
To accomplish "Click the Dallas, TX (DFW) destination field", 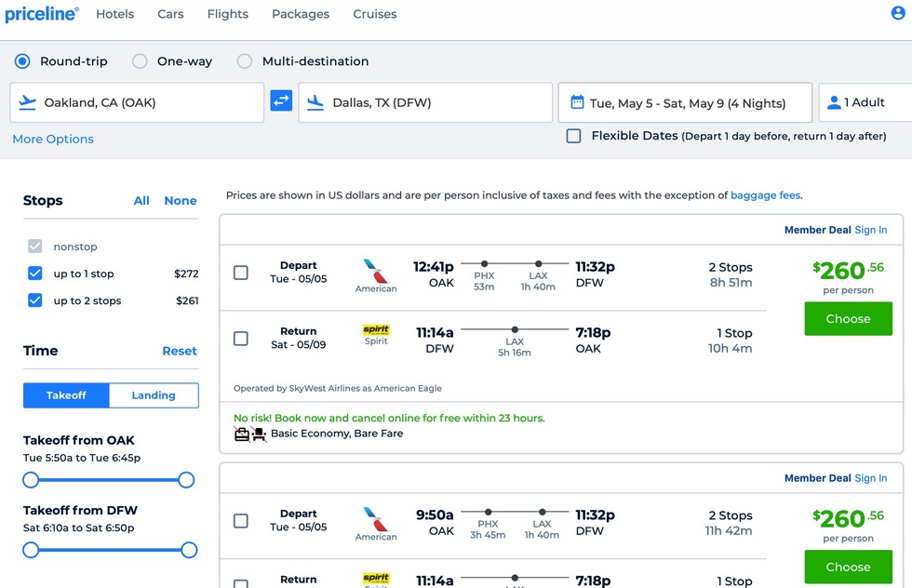I will click(x=425, y=102).
